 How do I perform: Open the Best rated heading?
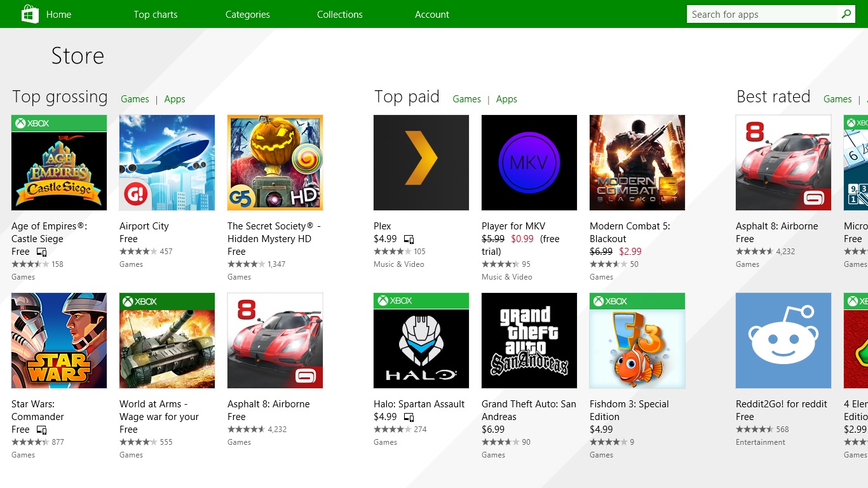(773, 97)
